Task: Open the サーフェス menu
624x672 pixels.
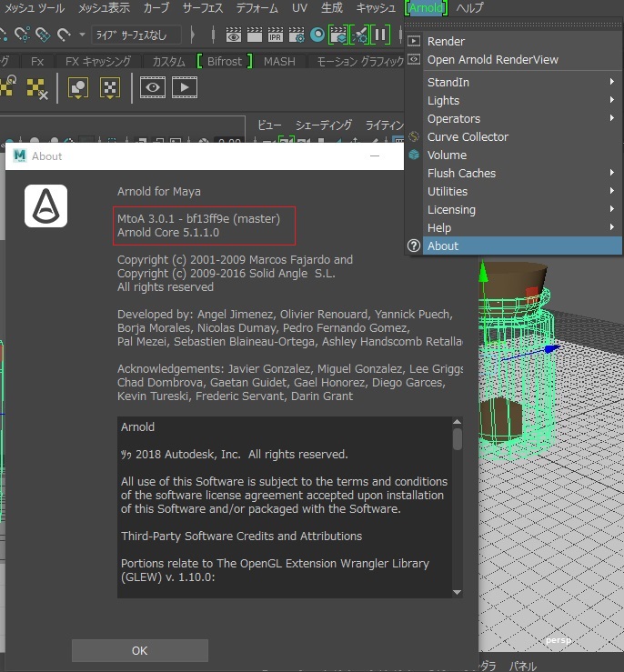Action: (x=203, y=8)
